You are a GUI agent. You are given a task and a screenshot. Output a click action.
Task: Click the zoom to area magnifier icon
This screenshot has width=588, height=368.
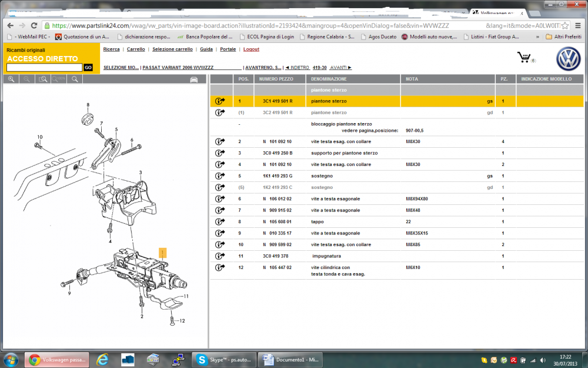click(42, 79)
